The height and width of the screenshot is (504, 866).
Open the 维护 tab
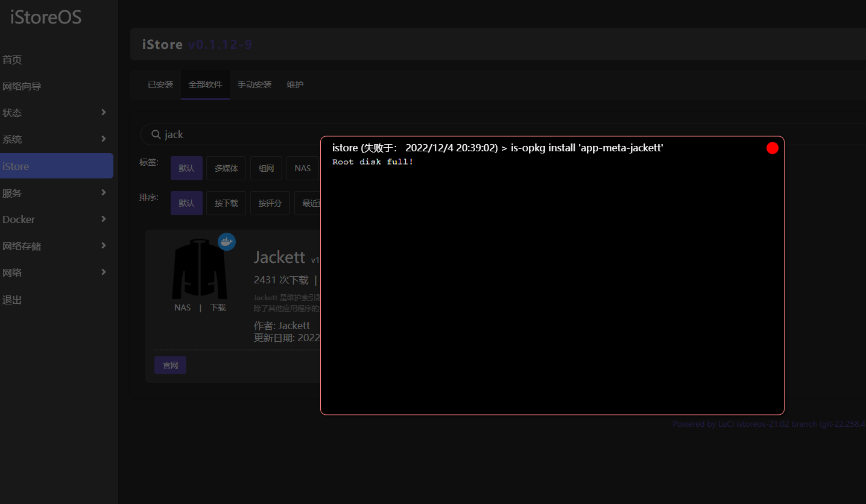coord(295,84)
